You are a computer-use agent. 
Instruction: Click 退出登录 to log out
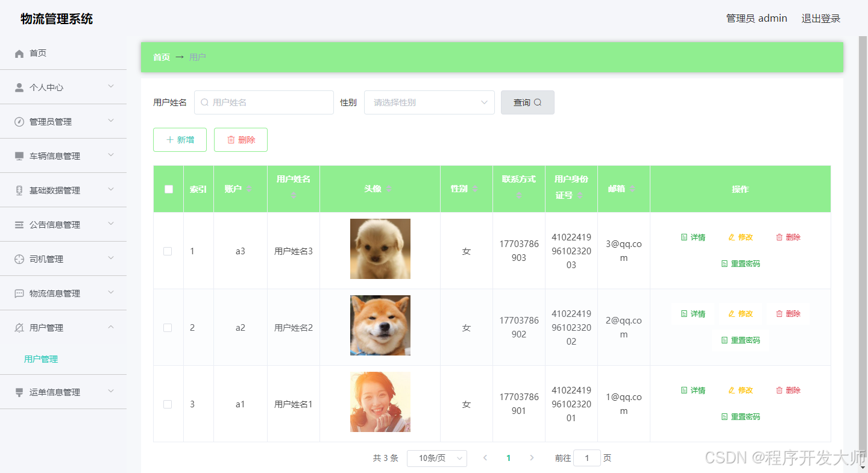pos(821,19)
